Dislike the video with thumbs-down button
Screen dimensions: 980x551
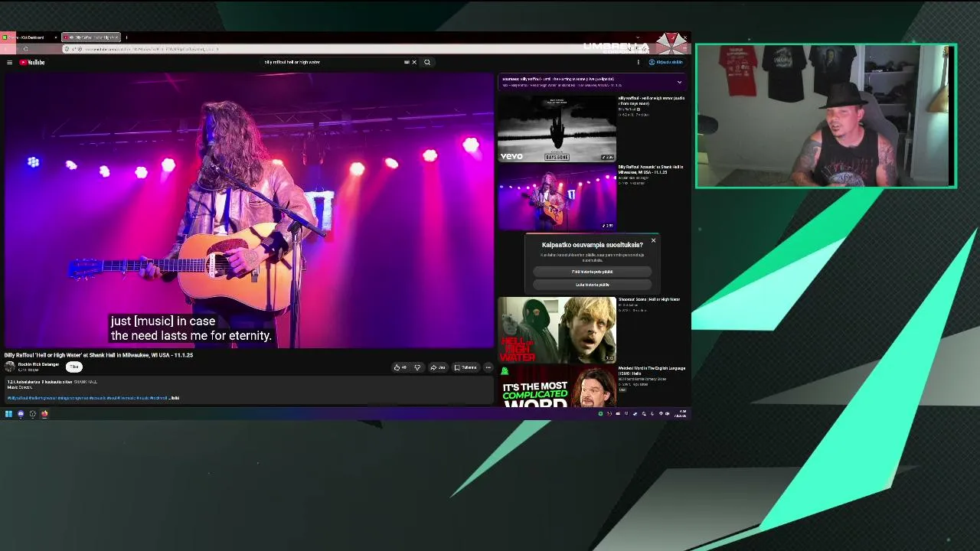point(417,367)
